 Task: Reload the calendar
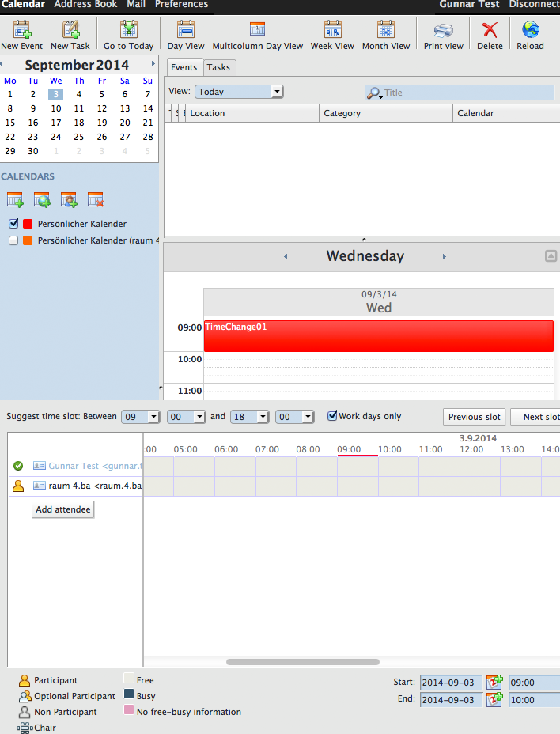pos(530,31)
